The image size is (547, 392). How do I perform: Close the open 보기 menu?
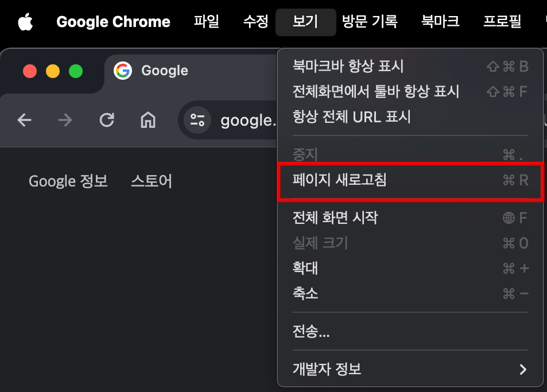pos(305,22)
